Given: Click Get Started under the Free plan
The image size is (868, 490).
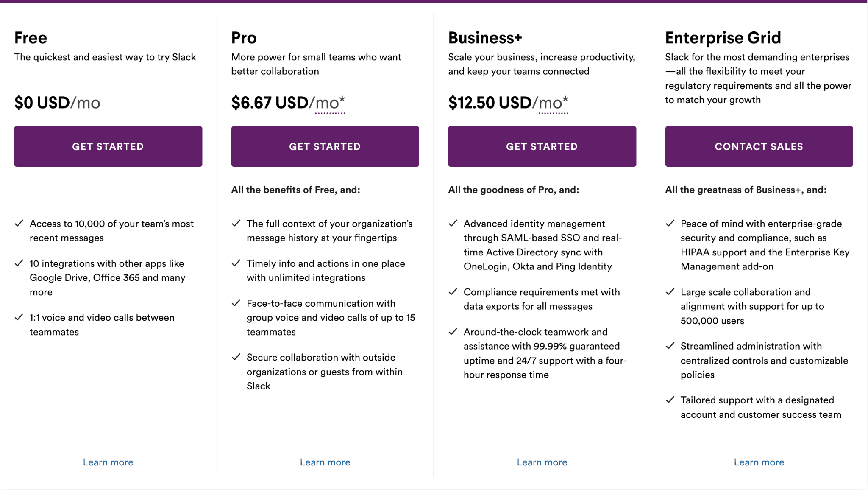Looking at the screenshot, I should click(108, 146).
